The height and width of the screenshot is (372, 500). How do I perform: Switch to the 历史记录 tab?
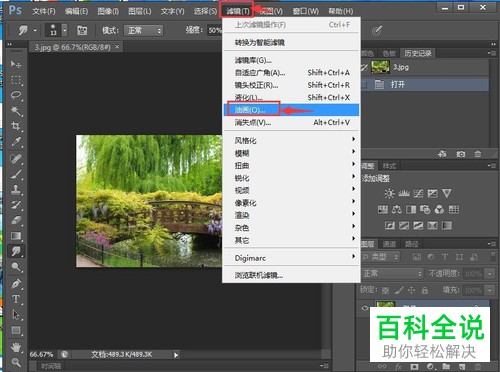pos(417,53)
